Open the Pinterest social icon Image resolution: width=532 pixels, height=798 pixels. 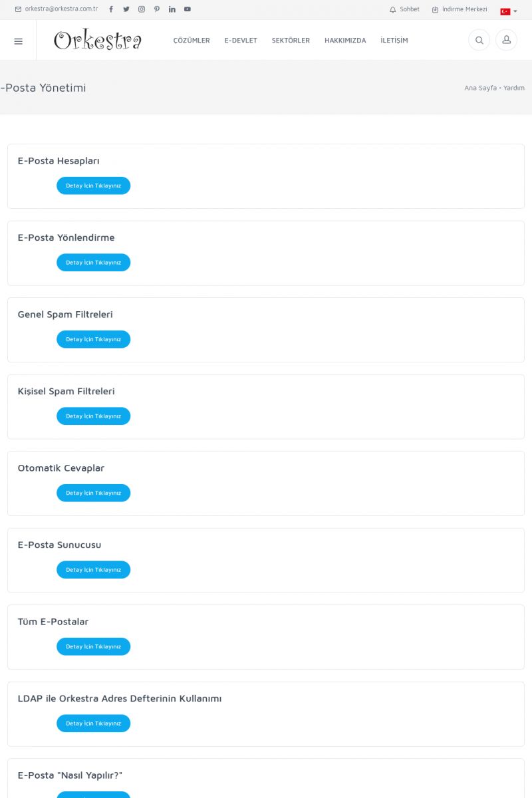[x=157, y=9]
